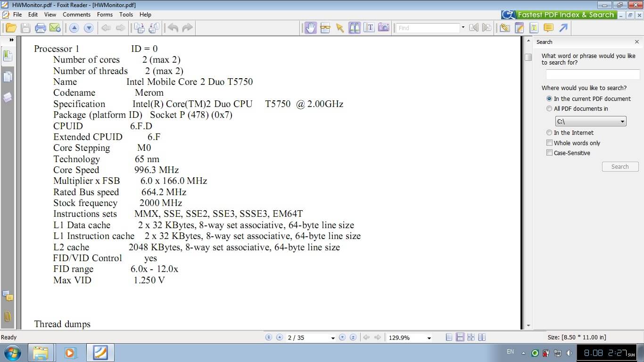The height and width of the screenshot is (362, 644).
Task: Click the search phrase input field
Action: [x=593, y=74]
